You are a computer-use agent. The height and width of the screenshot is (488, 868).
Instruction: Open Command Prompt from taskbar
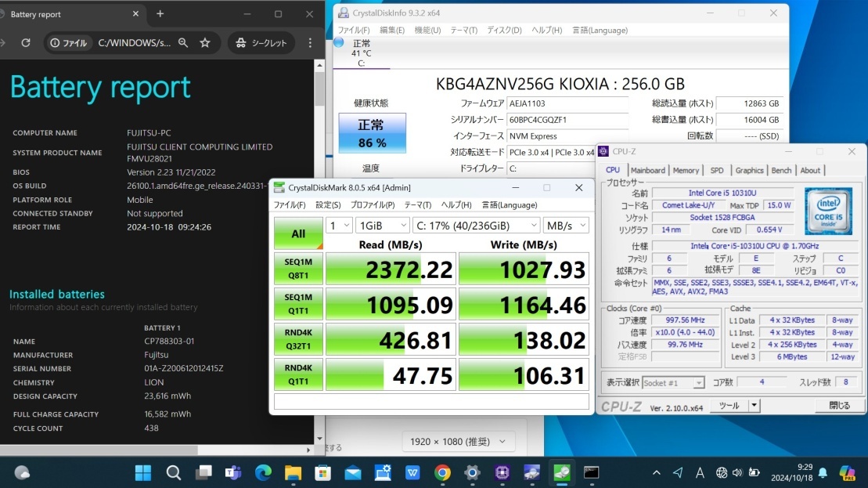point(591,472)
